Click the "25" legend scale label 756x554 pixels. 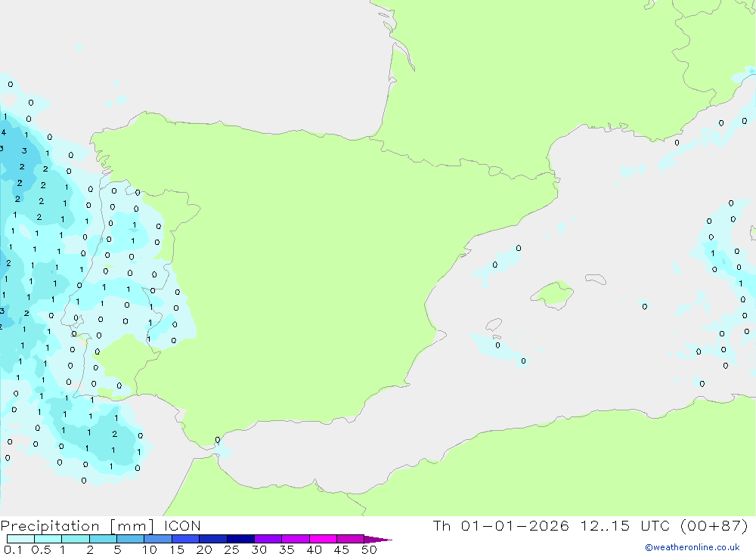coord(231,549)
